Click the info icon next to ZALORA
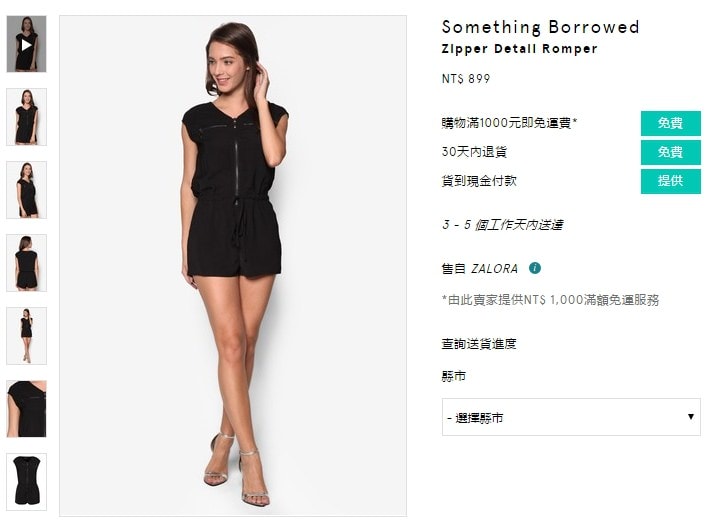 [x=535, y=268]
